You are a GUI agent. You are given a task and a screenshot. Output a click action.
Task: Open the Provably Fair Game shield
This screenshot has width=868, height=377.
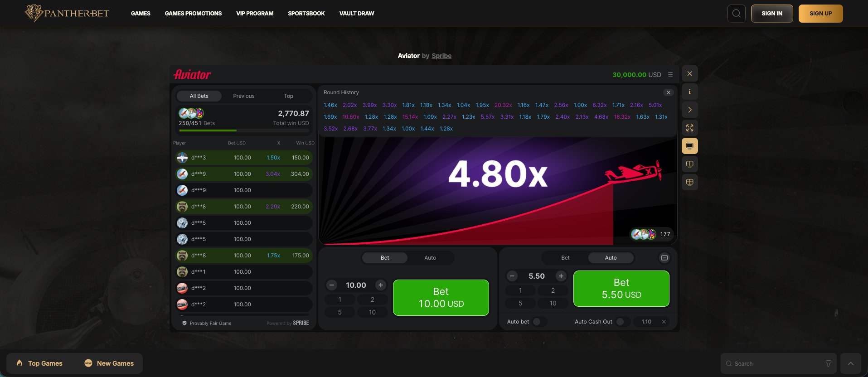click(184, 323)
